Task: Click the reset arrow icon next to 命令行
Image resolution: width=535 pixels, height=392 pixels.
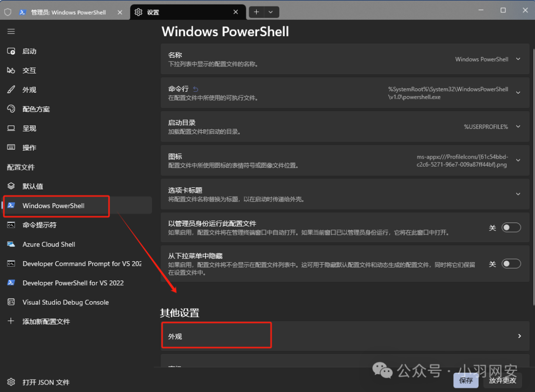Action: (x=196, y=89)
